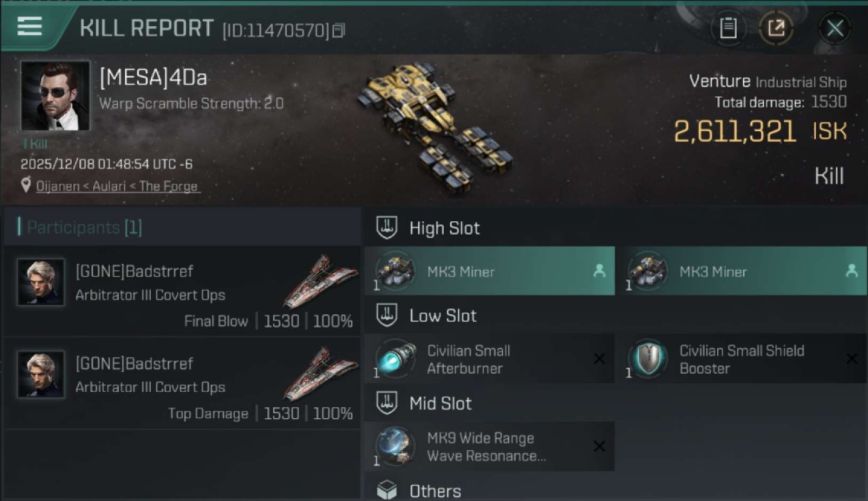Share the kill report
This screenshot has width=868, height=501.
pos(776,28)
